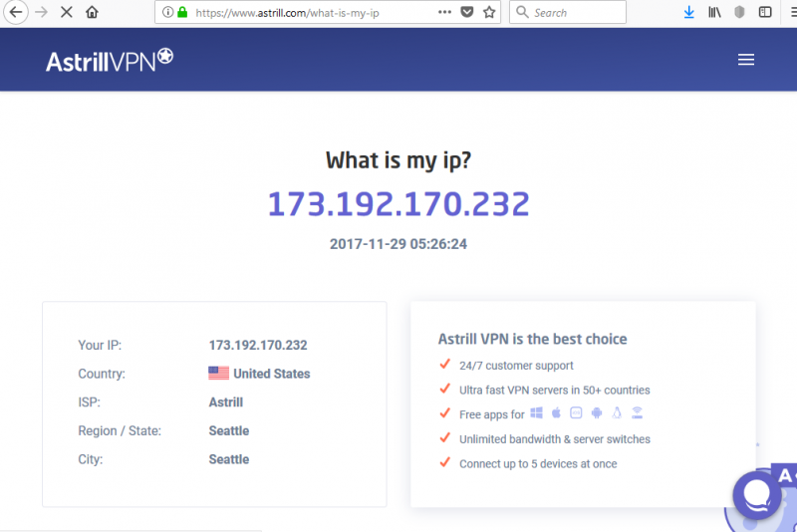Click the Apple macOS app icon
Viewport: 797px width, 532px height.
coord(556,413)
